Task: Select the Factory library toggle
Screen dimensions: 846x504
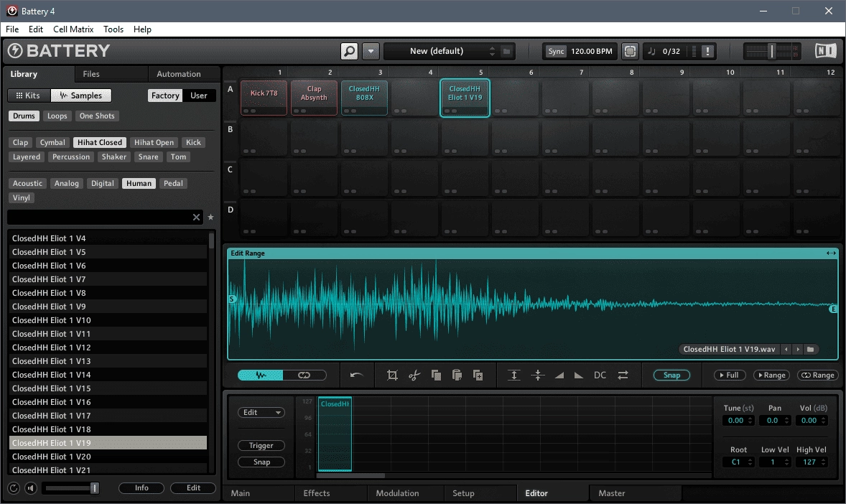Action: 165,95
